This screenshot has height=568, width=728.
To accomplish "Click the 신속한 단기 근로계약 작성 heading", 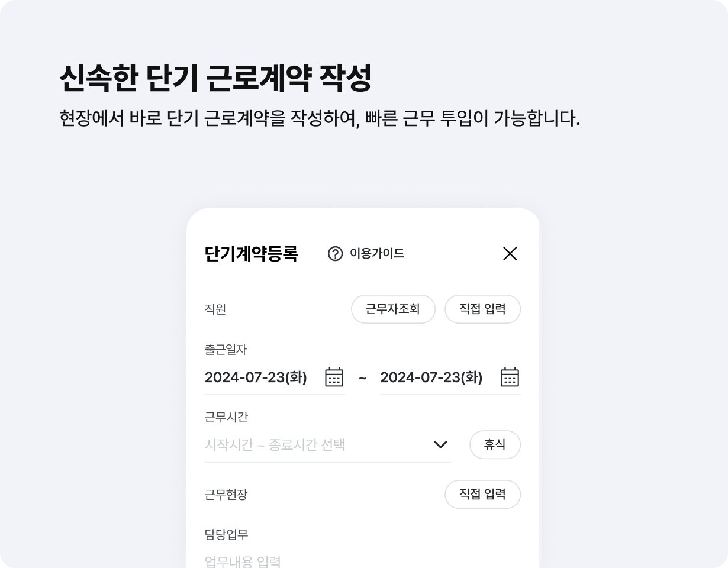I will [x=215, y=78].
